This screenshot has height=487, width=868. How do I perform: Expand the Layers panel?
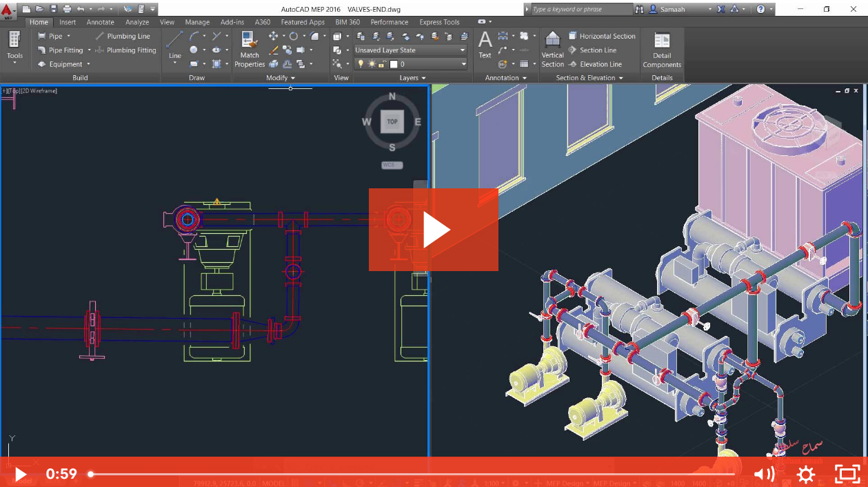coord(412,78)
